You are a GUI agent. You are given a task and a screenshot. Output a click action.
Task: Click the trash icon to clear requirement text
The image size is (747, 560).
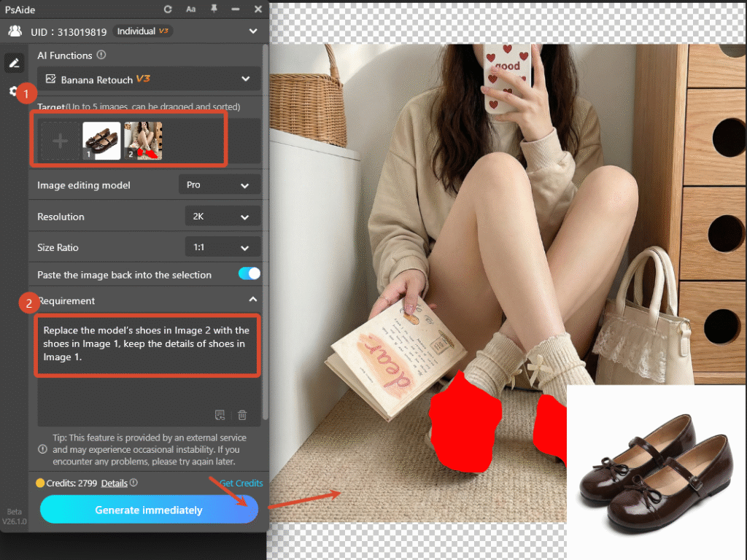pyautogui.click(x=241, y=414)
